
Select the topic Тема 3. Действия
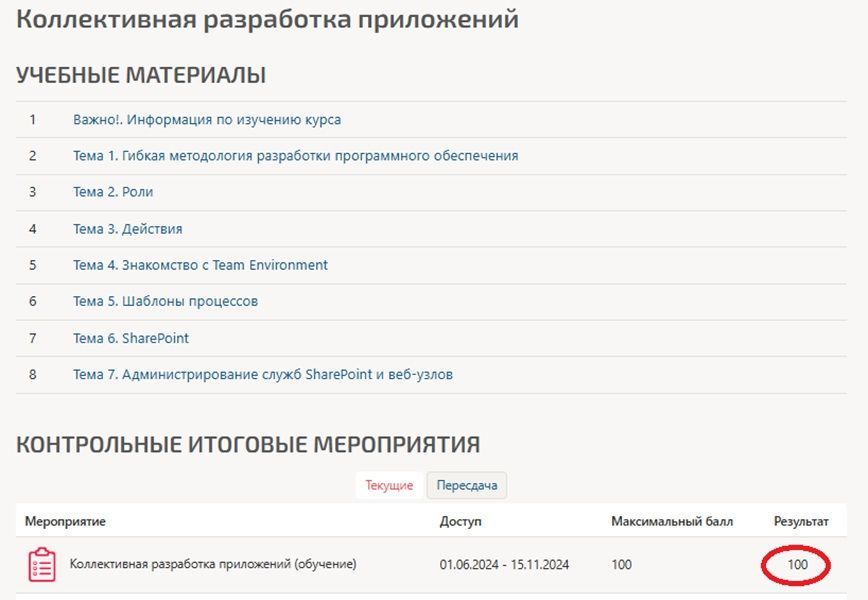127,229
